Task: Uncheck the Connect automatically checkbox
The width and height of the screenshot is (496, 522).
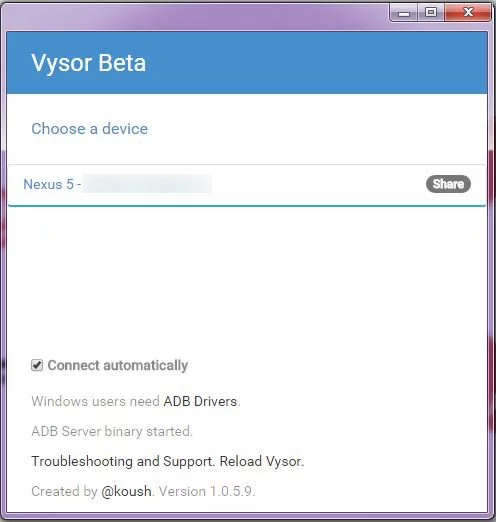Action: pos(37,365)
